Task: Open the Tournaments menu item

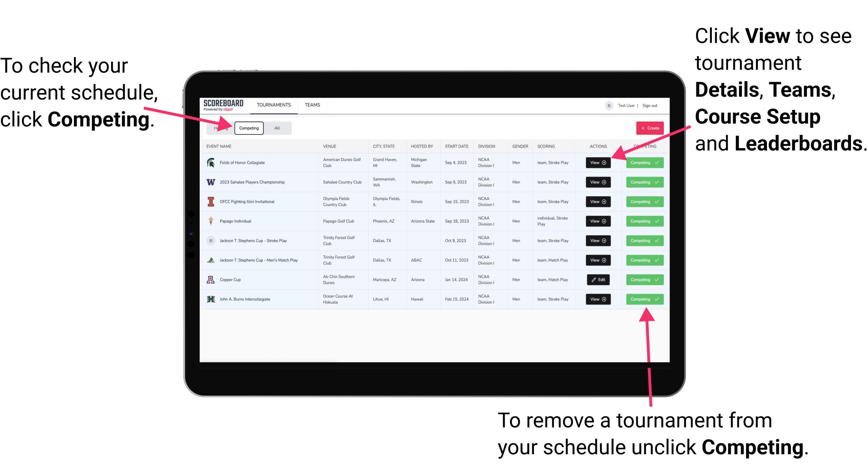Action: pos(274,105)
